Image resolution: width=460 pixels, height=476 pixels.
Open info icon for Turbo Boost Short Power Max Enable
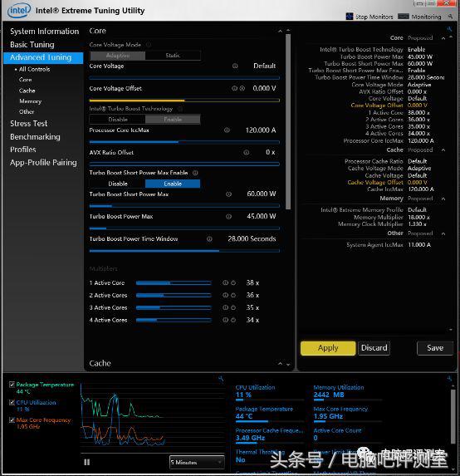tap(195, 173)
